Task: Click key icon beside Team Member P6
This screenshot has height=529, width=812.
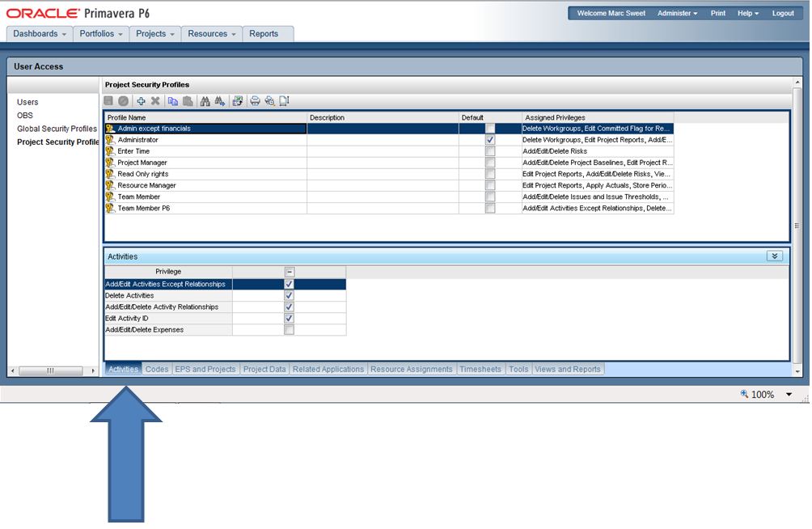Action: pos(110,209)
